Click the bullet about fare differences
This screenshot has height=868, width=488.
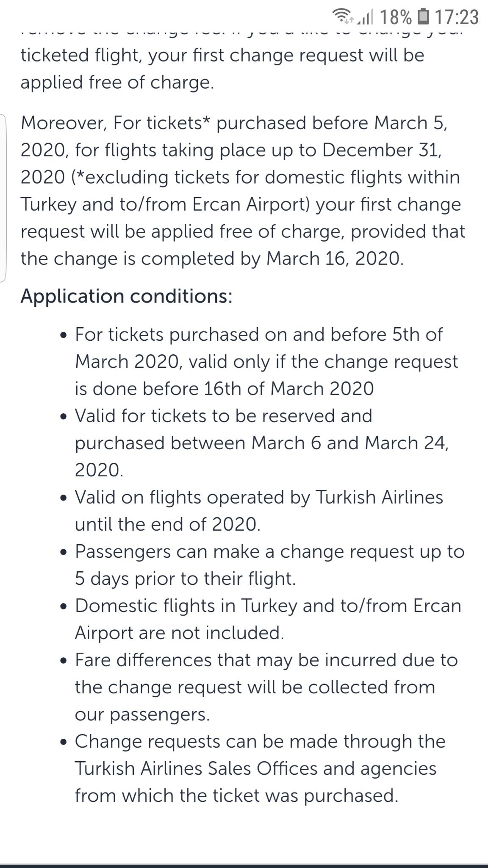tap(266, 687)
